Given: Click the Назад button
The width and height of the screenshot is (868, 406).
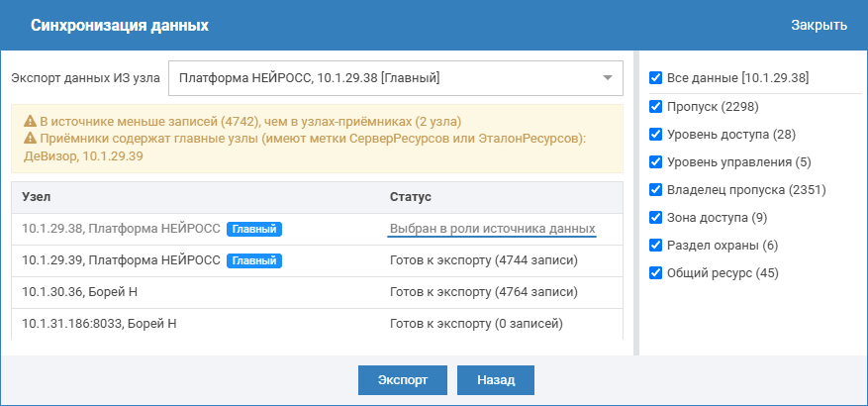Looking at the screenshot, I should point(496,380).
